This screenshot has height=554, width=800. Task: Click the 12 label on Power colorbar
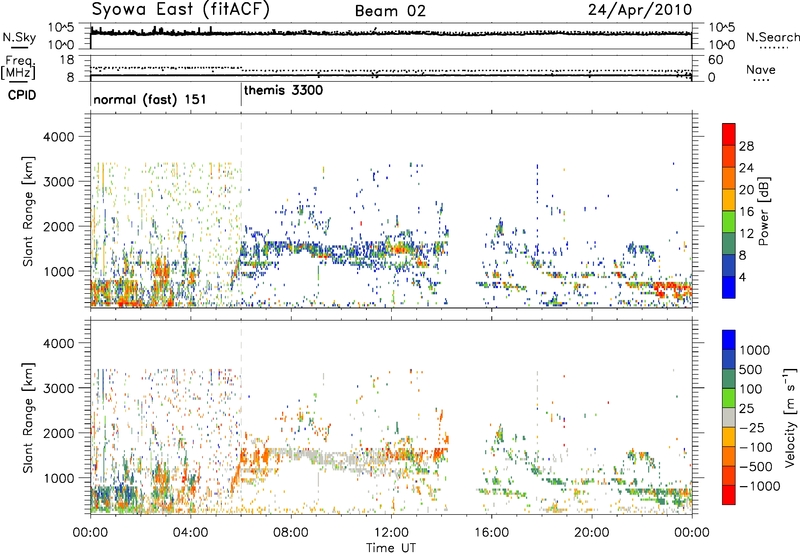(x=746, y=234)
